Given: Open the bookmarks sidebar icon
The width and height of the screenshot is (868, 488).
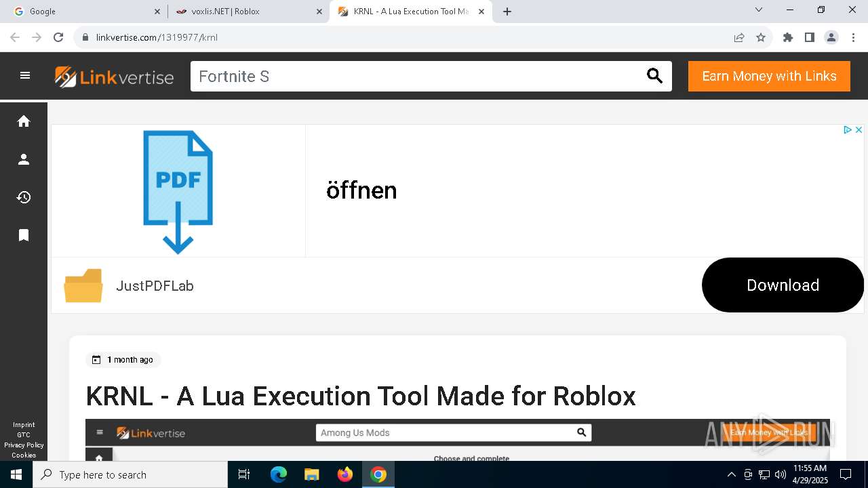Looking at the screenshot, I should click(24, 235).
